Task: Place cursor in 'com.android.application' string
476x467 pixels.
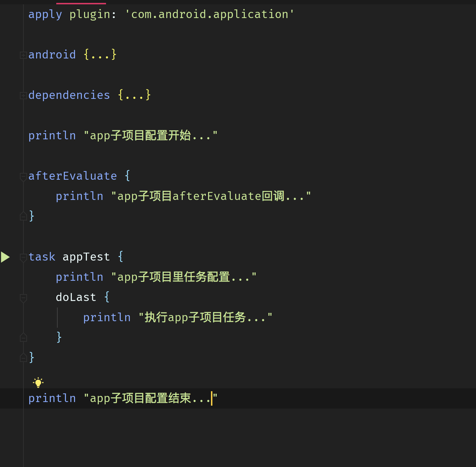Action: (210, 14)
